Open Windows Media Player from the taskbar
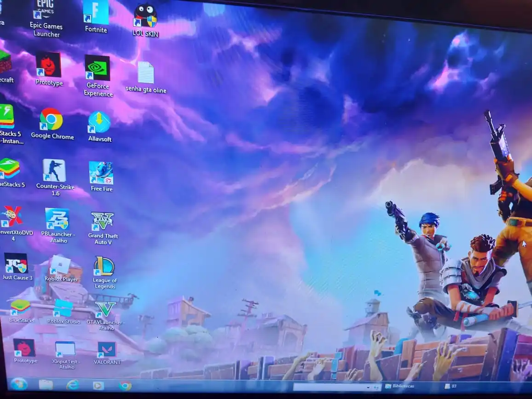 (x=98, y=386)
